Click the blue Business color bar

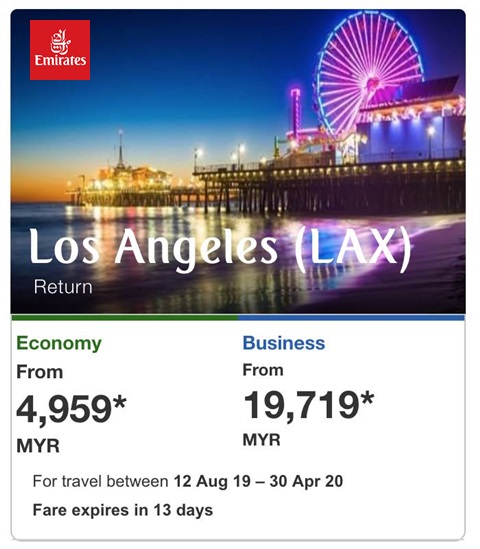pyautogui.click(x=352, y=318)
